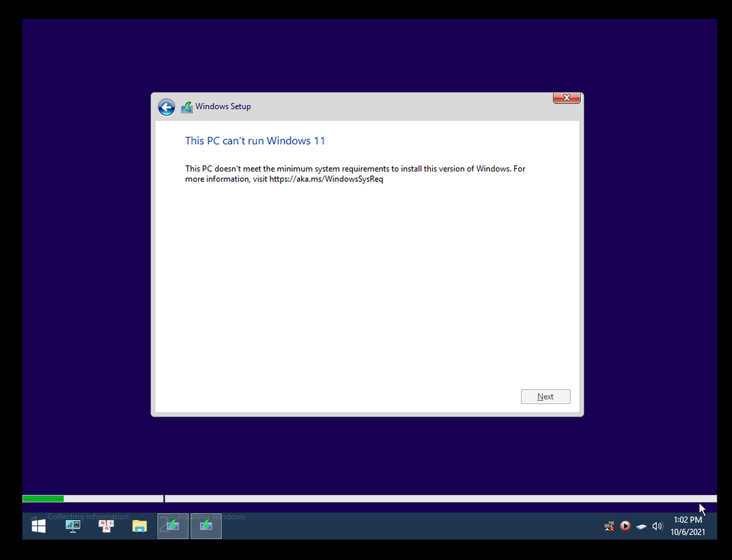The image size is (732, 560).
Task: Click the https://aka.ms/WindowsSysReq text
Action: (326, 179)
